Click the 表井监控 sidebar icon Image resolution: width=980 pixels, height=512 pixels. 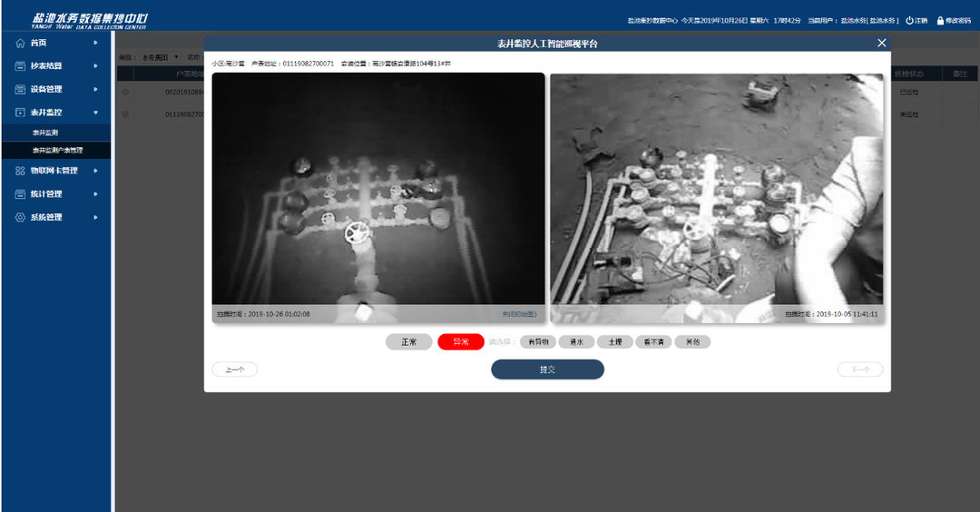pos(20,113)
